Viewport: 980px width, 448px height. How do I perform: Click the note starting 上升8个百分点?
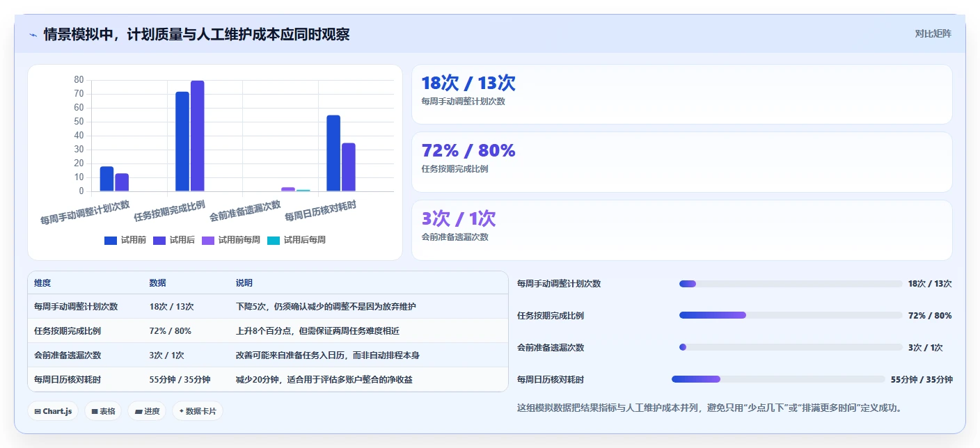(317, 331)
